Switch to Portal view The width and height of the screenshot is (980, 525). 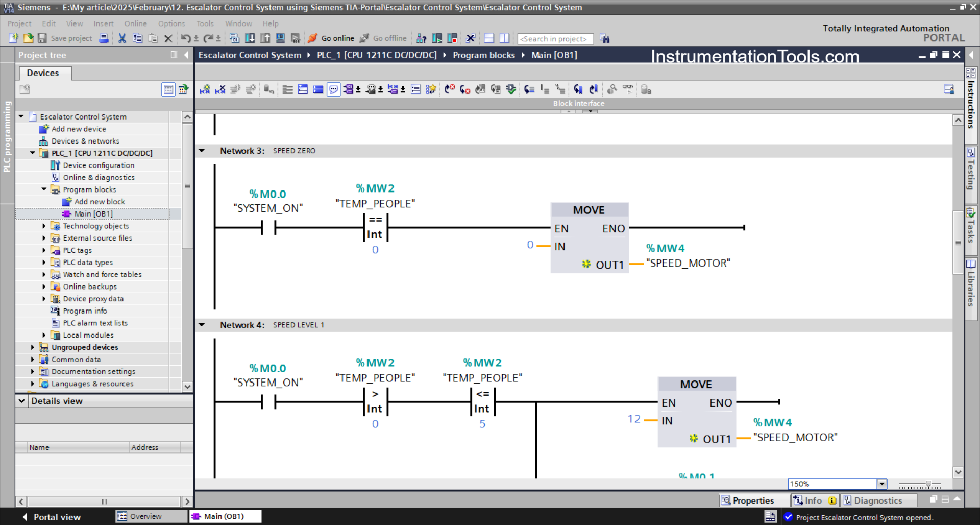[52, 517]
